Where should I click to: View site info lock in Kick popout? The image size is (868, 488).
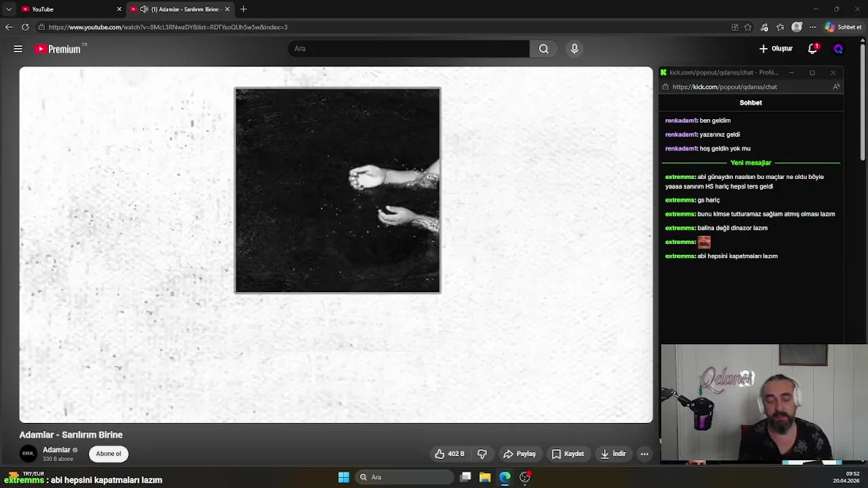click(x=665, y=87)
